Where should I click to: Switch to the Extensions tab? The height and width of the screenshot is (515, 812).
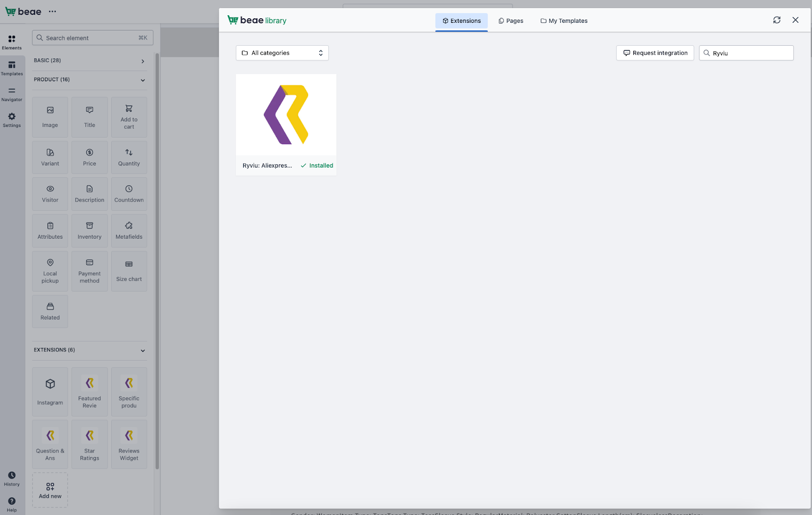(461, 21)
